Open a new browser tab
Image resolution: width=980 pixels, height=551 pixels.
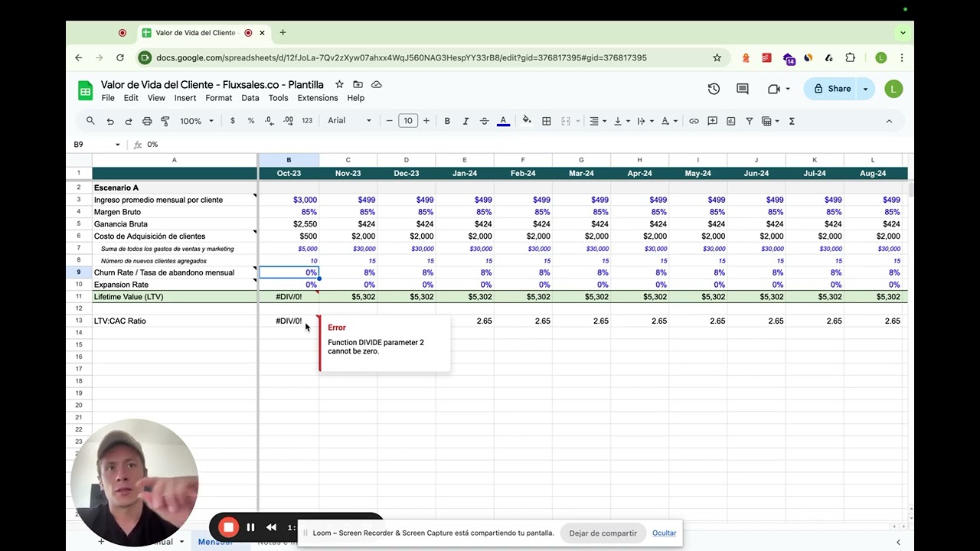[x=283, y=33]
